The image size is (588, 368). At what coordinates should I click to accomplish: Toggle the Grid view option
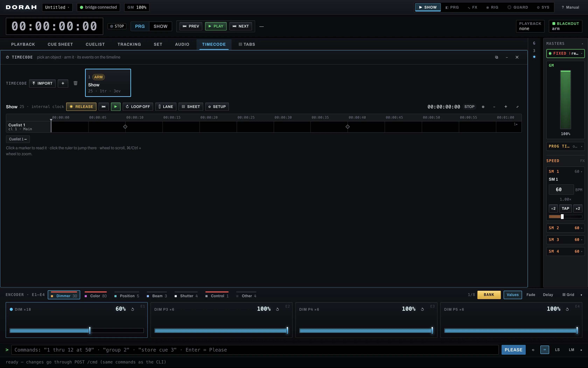tap(568, 295)
